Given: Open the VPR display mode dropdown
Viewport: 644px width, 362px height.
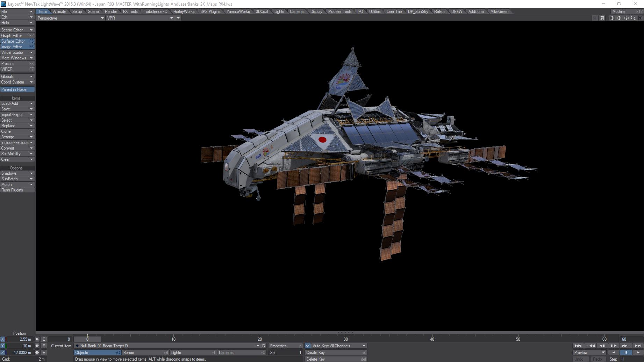Looking at the screenshot, I should 140,18.
